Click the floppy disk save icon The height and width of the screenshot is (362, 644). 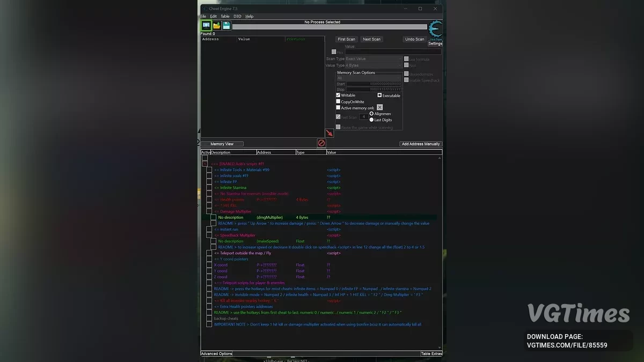click(x=226, y=26)
